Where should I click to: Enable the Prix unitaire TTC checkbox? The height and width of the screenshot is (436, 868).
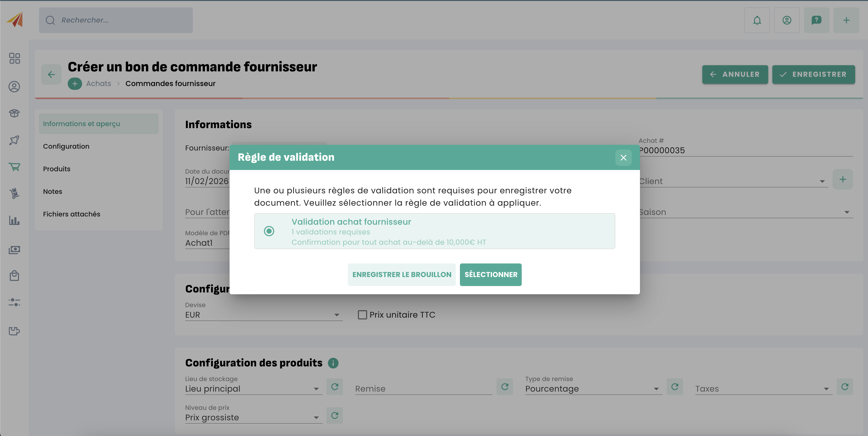point(362,315)
